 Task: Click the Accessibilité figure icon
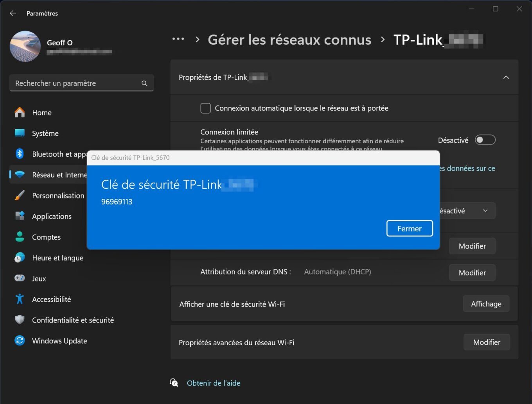(x=20, y=299)
